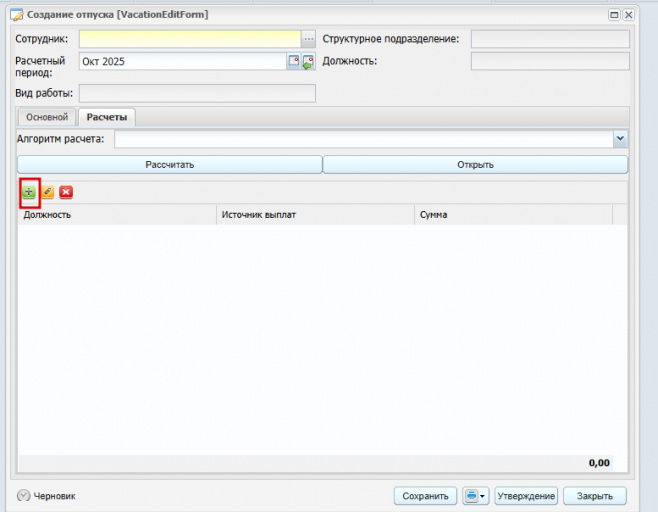Screen dimensions: 658x512
Task: Click the Утверждение button
Action: [x=526, y=496]
